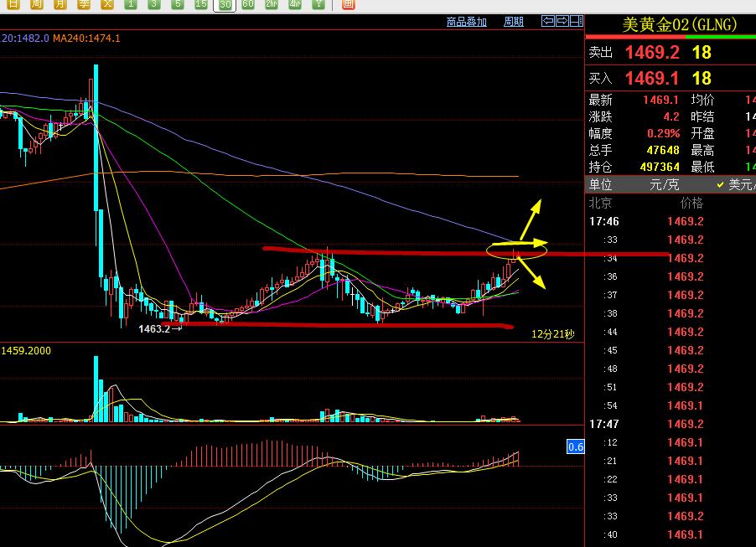
Task: Select the 元/克 unit option
Action: click(x=662, y=184)
